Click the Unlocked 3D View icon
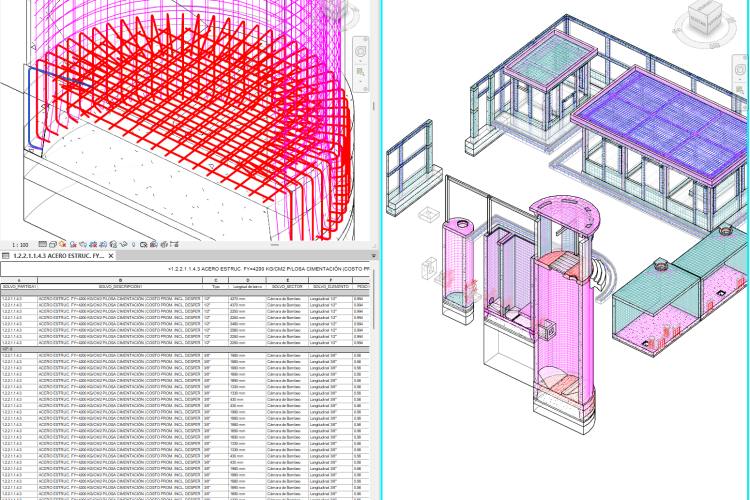This screenshot has width=750, height=500. 113,244
